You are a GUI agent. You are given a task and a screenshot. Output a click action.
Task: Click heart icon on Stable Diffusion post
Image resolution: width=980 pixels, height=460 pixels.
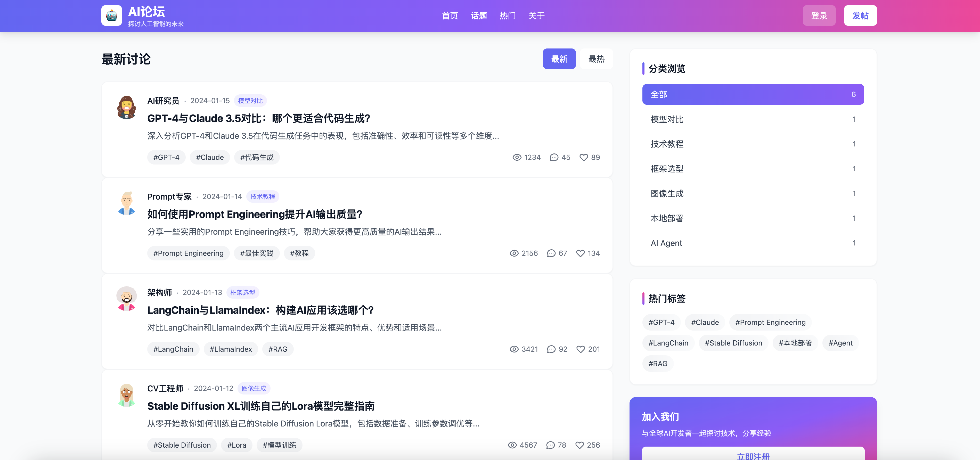tap(579, 445)
